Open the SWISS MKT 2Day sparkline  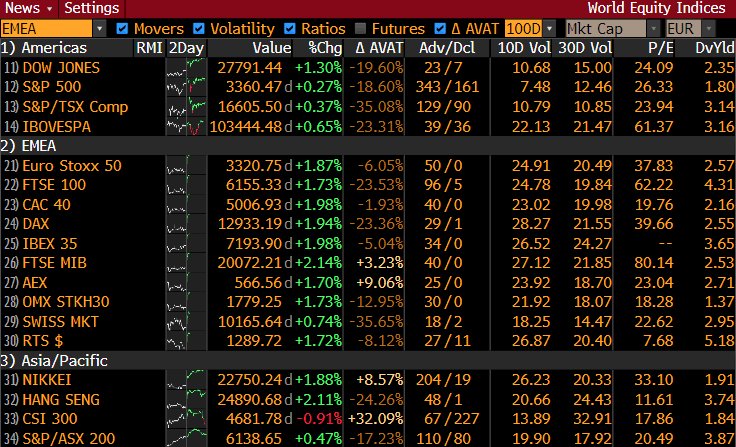coord(186,322)
